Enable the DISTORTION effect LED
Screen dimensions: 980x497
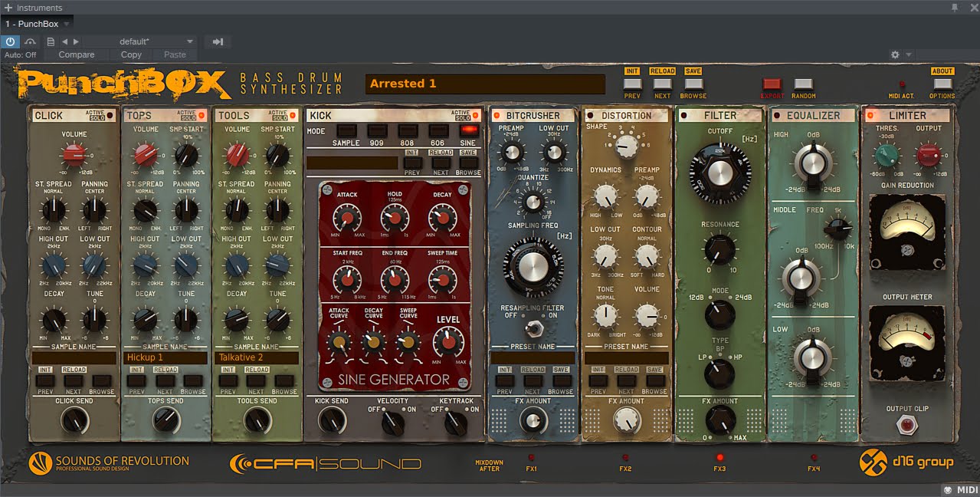589,116
